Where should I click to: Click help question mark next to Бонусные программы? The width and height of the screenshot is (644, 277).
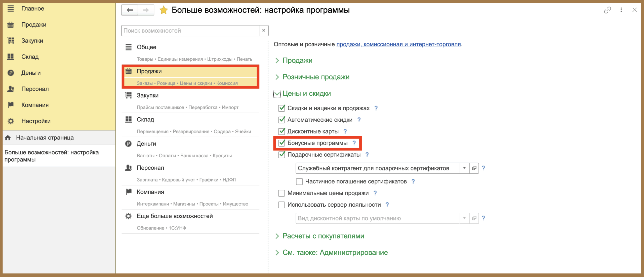click(354, 143)
